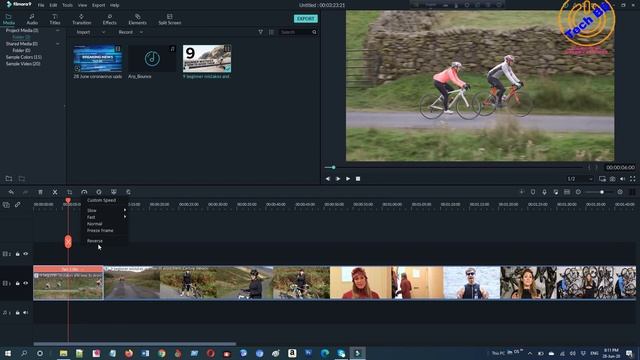Toggle the auto ripple link icon

[x=18, y=204]
